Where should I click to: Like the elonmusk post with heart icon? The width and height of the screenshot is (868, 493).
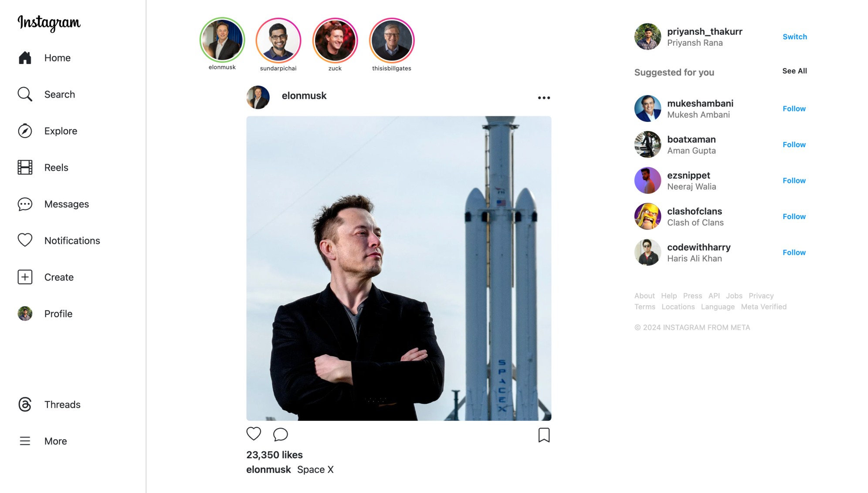click(x=254, y=434)
